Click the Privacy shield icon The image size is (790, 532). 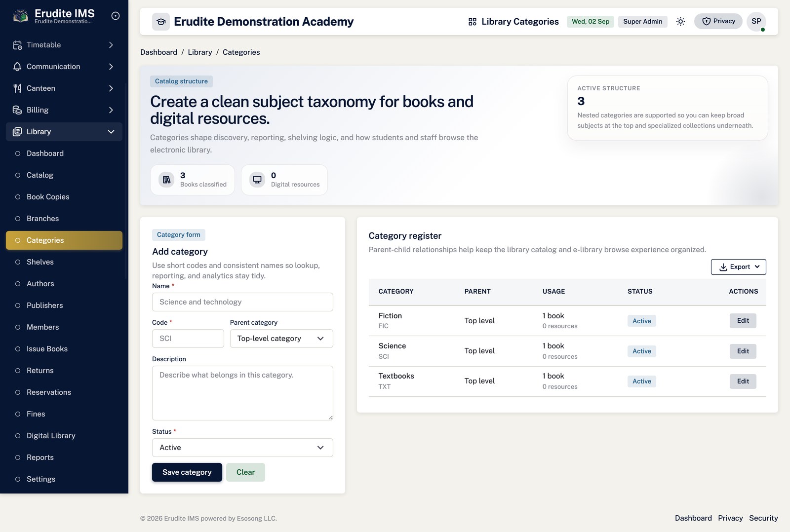tap(707, 21)
